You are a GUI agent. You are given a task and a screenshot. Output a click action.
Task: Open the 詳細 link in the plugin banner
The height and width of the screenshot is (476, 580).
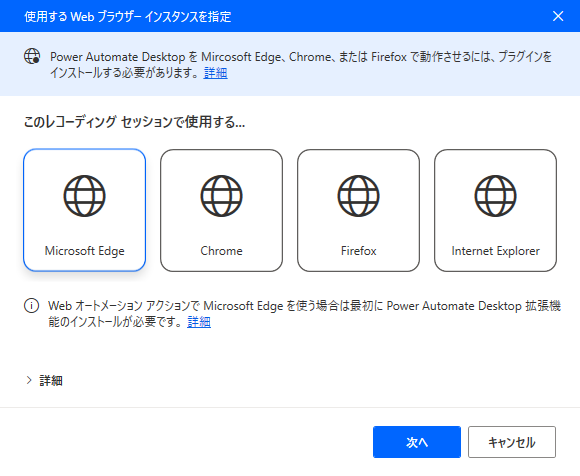pyautogui.click(x=216, y=73)
